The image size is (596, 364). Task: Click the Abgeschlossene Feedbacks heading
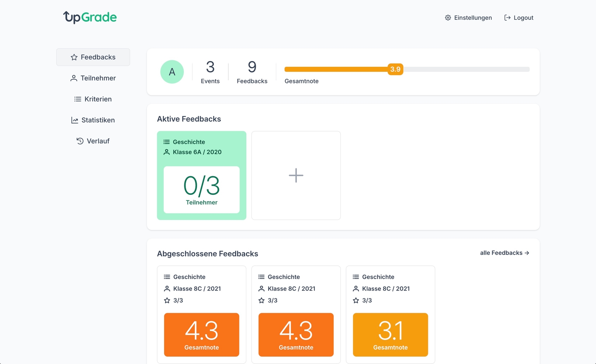click(208, 253)
